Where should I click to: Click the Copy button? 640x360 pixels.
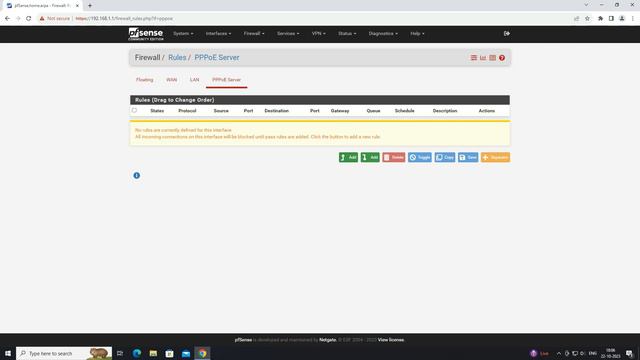(445, 157)
